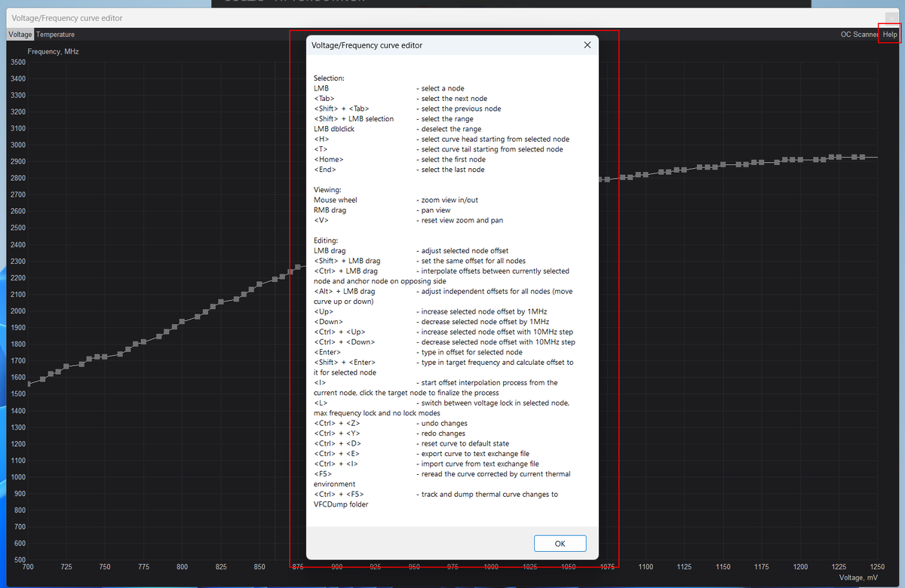Click the 'RMB drag' entry
The height and width of the screenshot is (588, 905).
click(330, 210)
